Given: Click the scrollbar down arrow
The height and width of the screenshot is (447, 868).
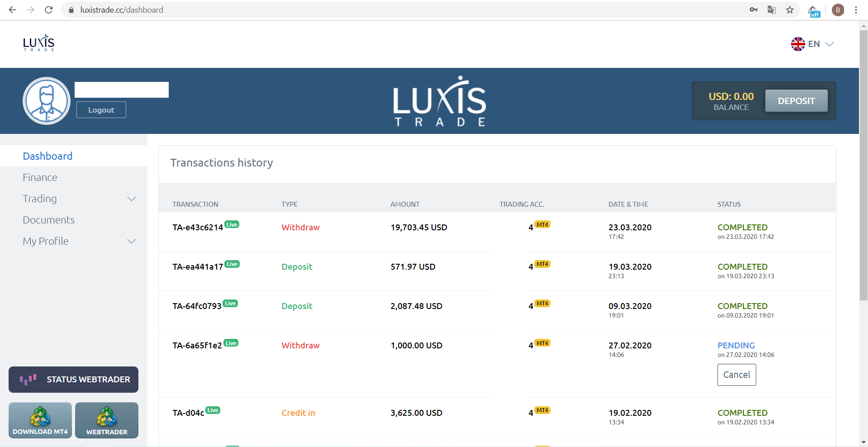Looking at the screenshot, I should point(863,442).
